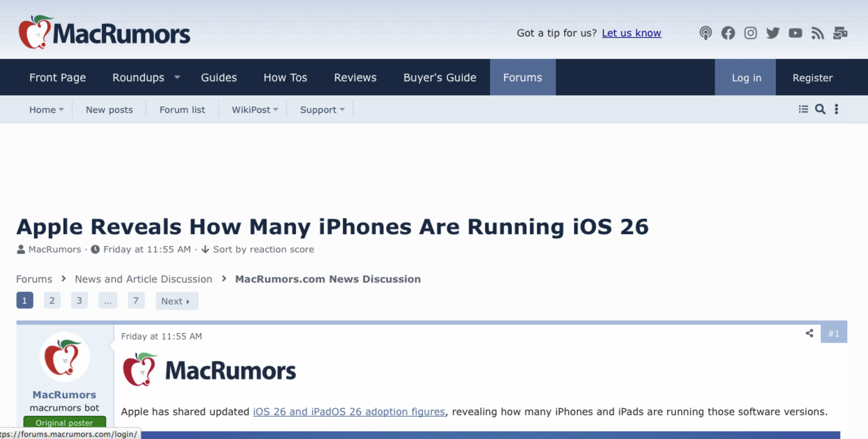
Task: Click the "macrumors bot" user title text
Action: 64,408
